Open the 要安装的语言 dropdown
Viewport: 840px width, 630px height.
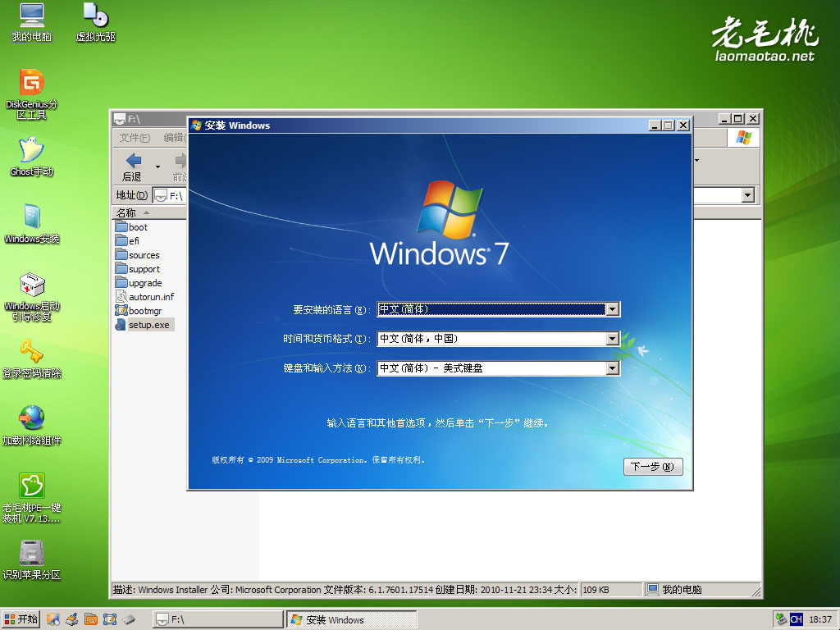tap(612, 309)
